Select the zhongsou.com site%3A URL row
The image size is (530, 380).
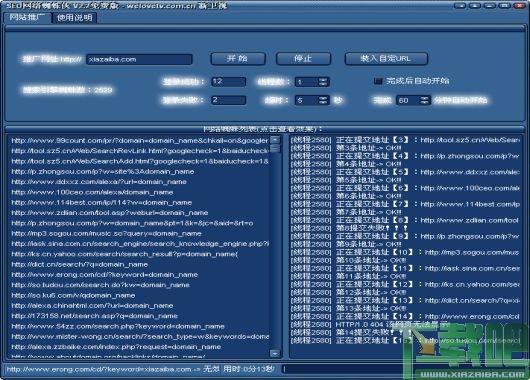pos(103,171)
